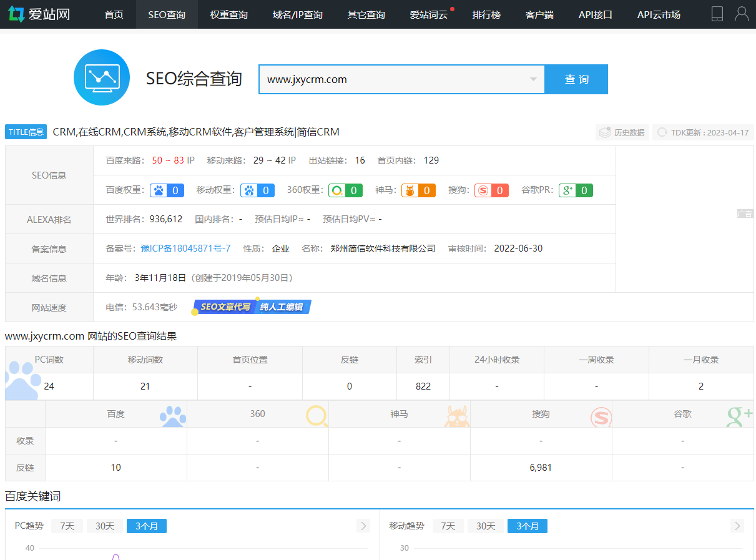Open the user account icon
The image size is (756, 560).
pyautogui.click(x=742, y=14)
